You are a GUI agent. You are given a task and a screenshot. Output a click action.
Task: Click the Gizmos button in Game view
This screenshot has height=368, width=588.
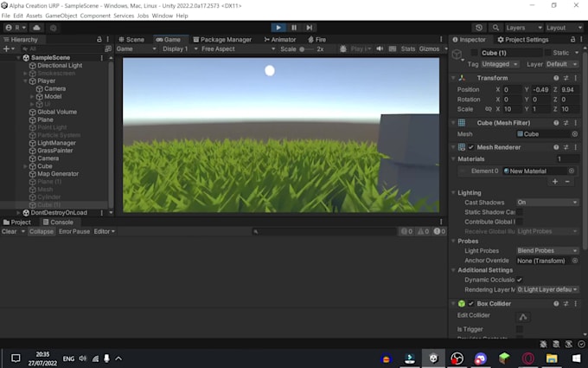click(x=430, y=48)
